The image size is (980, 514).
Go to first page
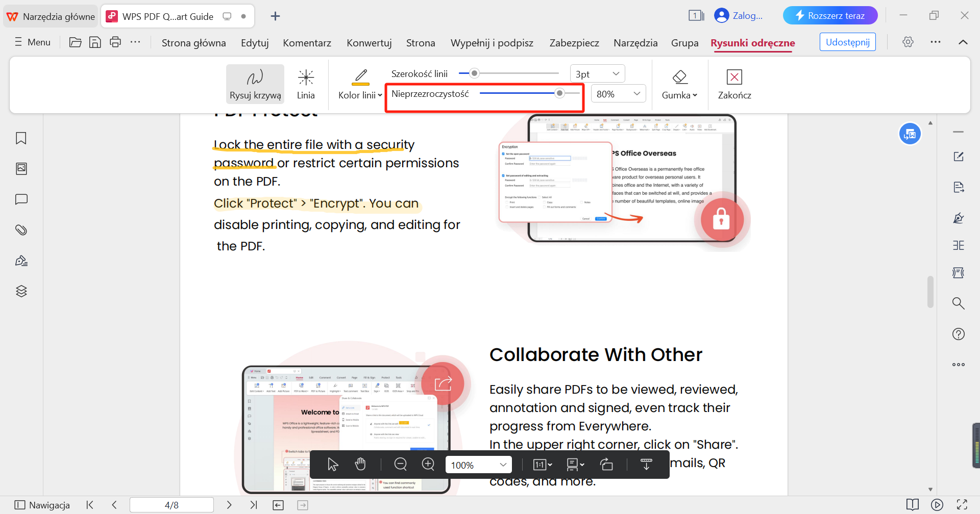tap(90, 505)
